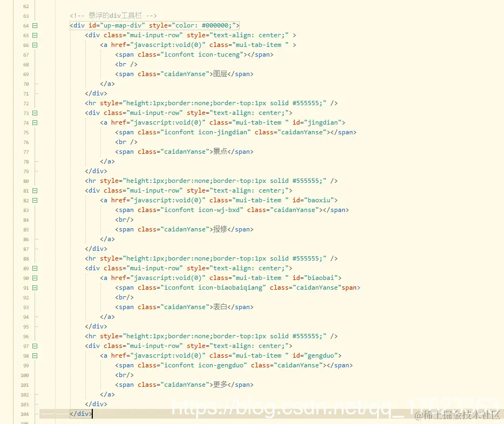Click the class value "iconfont icon-wj-bxd"
This screenshot has width=504, height=424.
click(x=202, y=210)
